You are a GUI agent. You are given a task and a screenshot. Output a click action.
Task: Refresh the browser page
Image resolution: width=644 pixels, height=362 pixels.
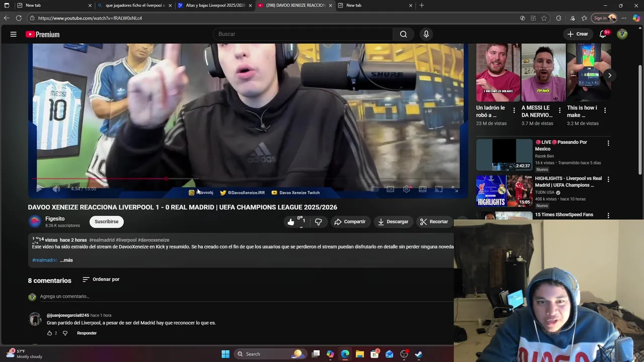[19, 18]
